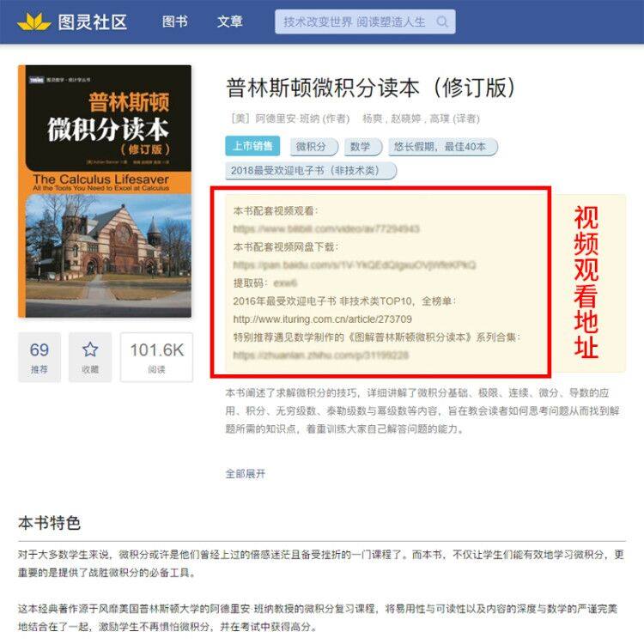The width and height of the screenshot is (644, 644).
Task: Open the blurred pan.baidu download link
Action: click(x=355, y=265)
